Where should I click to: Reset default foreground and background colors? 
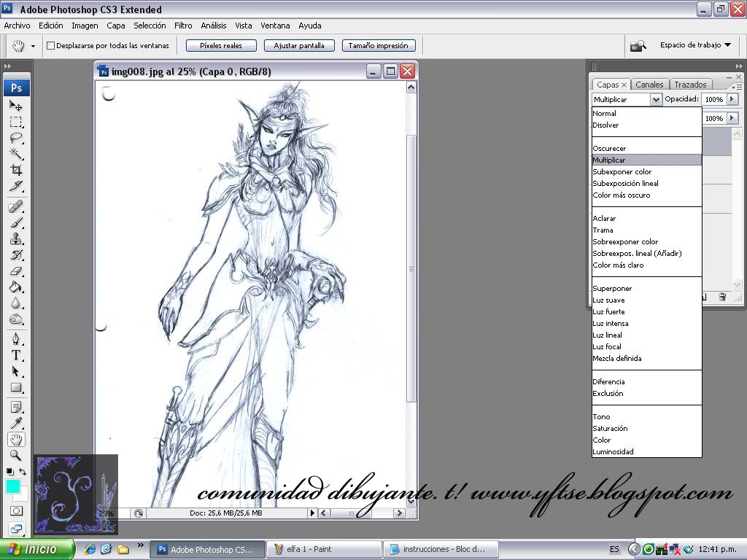pyautogui.click(x=9, y=472)
